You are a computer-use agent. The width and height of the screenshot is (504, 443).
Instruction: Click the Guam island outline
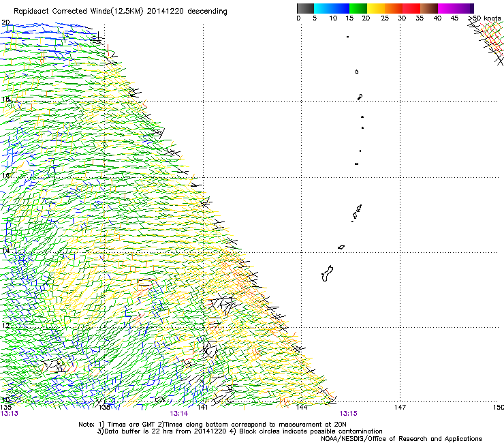pos(327,273)
